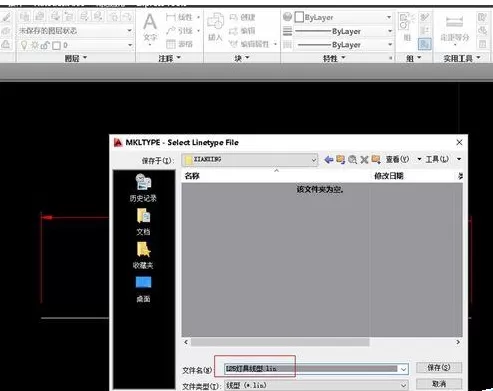Expand the 实用工具 panel

click(x=462, y=58)
